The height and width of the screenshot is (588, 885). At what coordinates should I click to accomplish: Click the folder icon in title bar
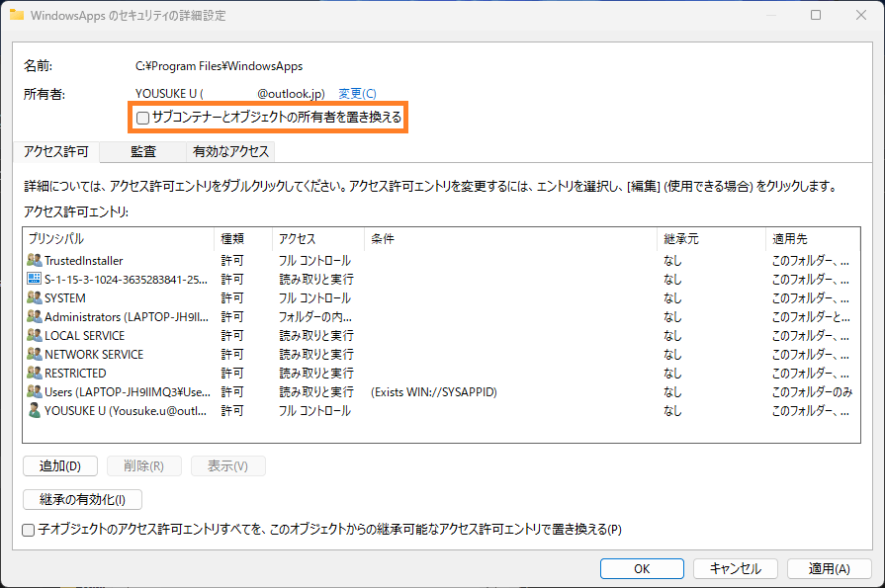tap(17, 15)
